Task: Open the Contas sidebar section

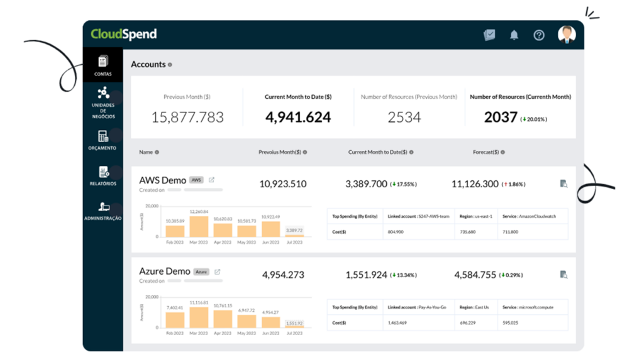Action: [103, 65]
